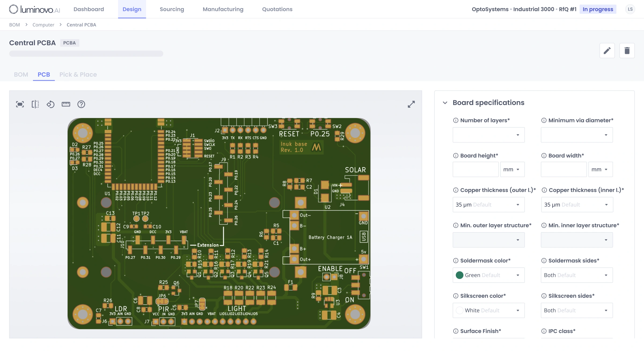The height and width of the screenshot is (351, 644).
Task: Open the green Soldermask color selector
Action: click(488, 275)
